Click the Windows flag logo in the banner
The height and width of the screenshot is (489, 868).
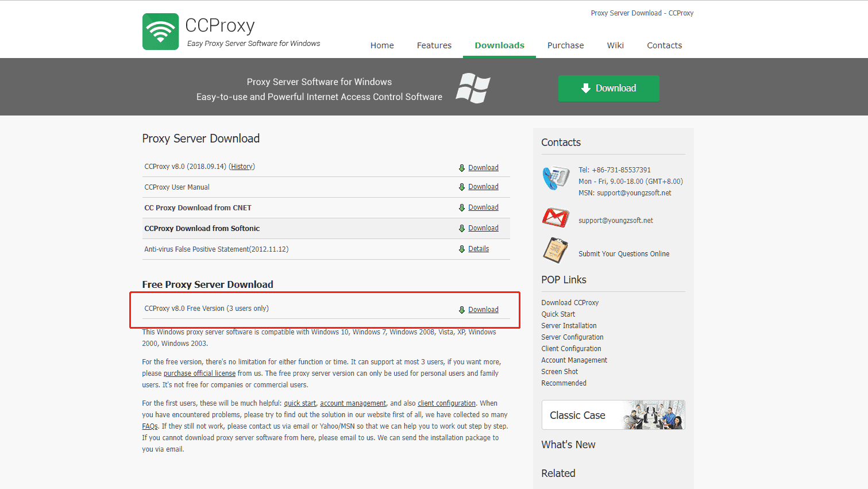(473, 88)
